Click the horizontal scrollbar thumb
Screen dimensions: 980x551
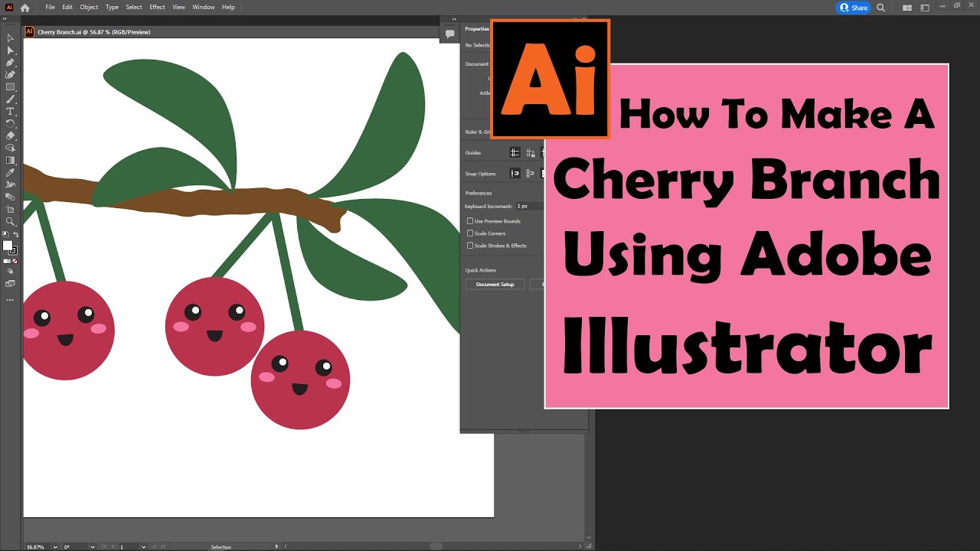tap(436, 546)
